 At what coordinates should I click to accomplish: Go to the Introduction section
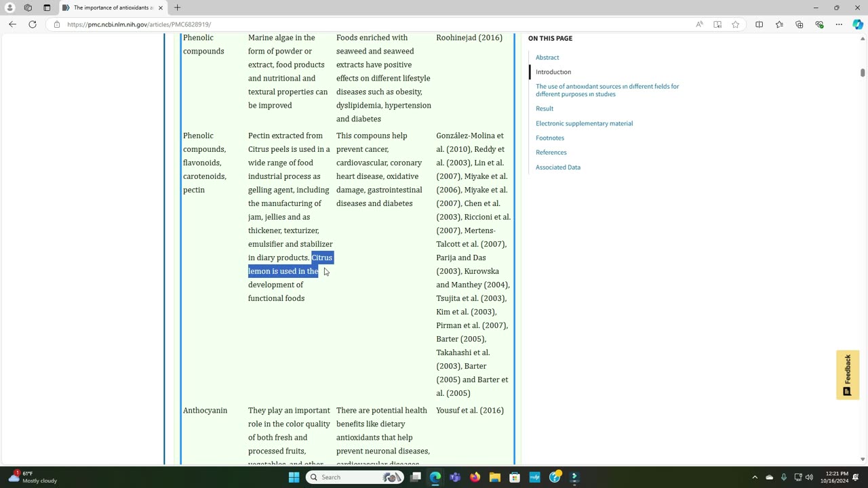(553, 72)
